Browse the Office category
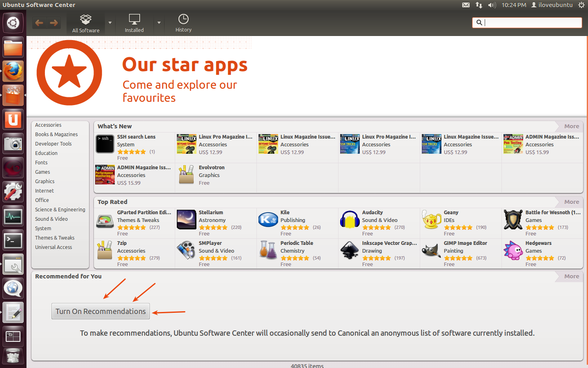Image resolution: width=588 pixels, height=368 pixels. click(42, 200)
